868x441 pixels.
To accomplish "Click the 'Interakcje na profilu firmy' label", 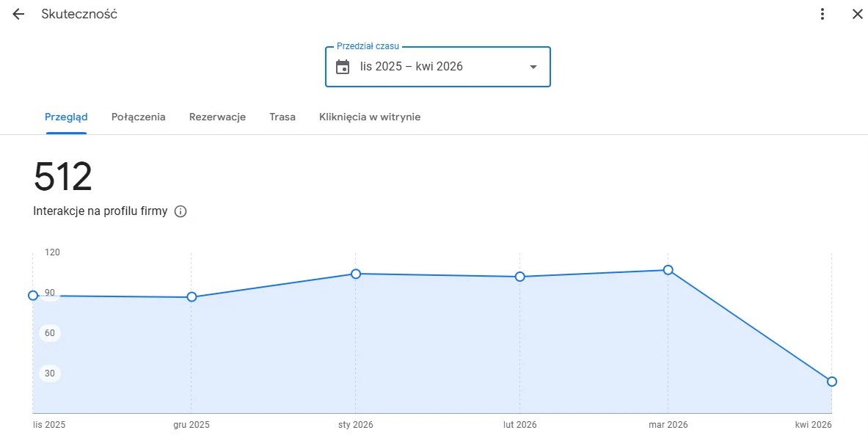I will click(x=101, y=211).
